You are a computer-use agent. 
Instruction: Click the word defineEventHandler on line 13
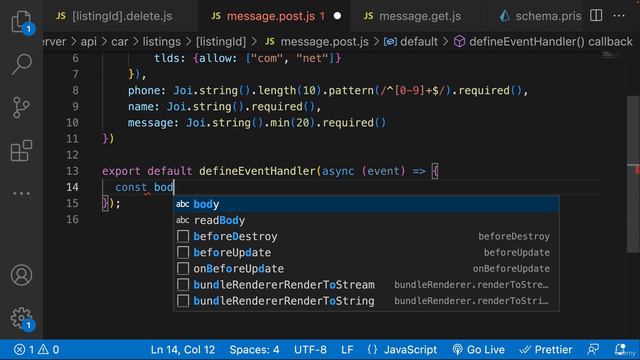[x=257, y=171]
